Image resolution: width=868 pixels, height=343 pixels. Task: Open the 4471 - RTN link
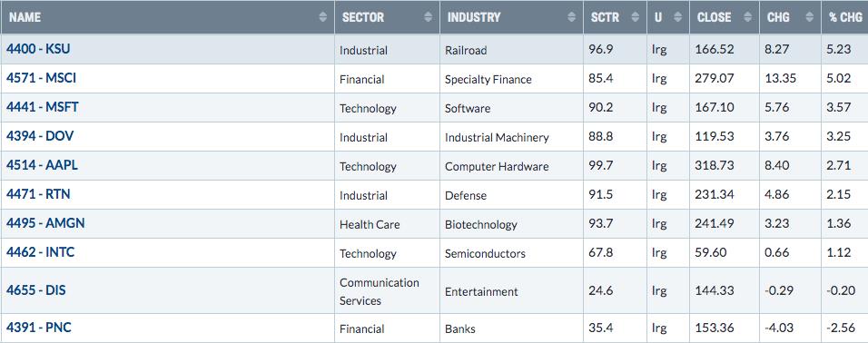pos(38,194)
